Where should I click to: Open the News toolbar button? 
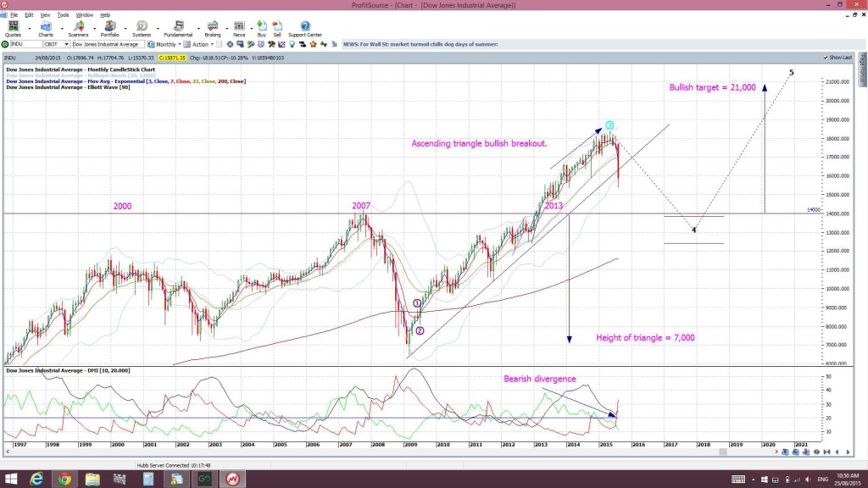(239, 29)
